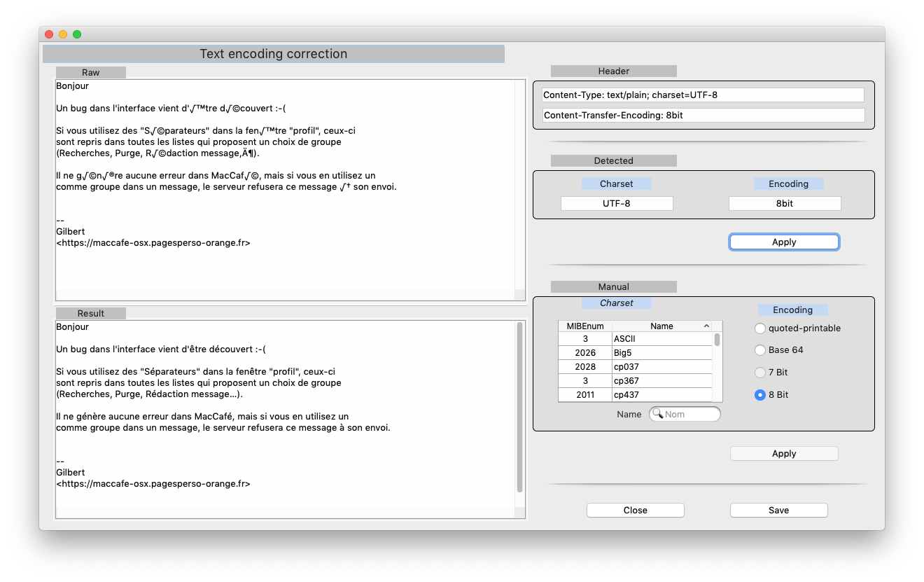
Task: Click the Close button
Action: click(x=635, y=511)
